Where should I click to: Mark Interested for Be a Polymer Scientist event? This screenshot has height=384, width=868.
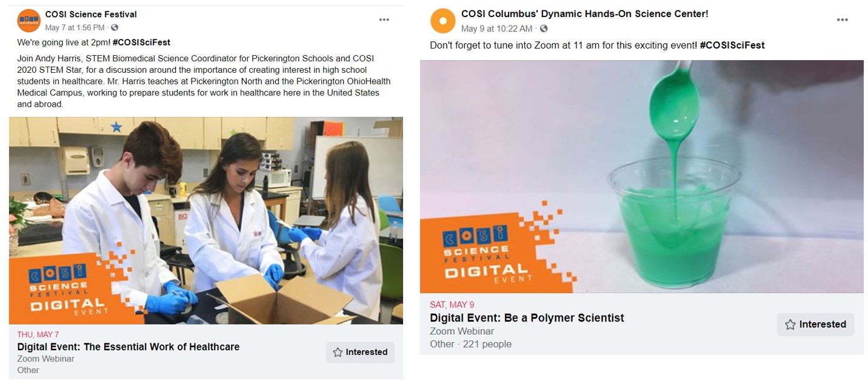(x=815, y=325)
